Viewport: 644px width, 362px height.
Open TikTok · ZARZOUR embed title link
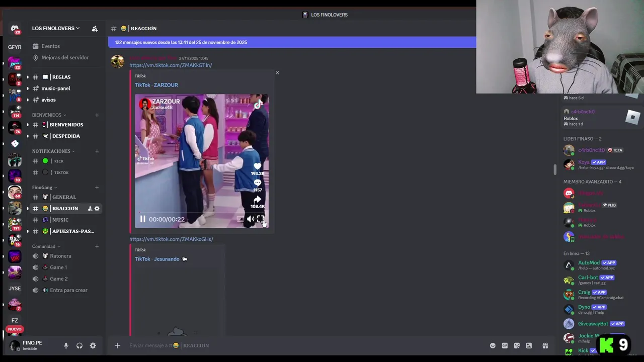pyautogui.click(x=156, y=85)
